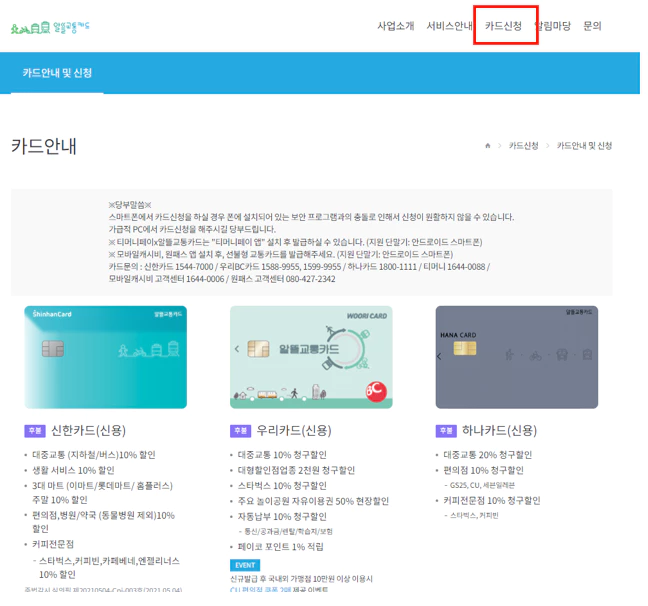Click 카드신청 breadcrumb link

coord(524,146)
